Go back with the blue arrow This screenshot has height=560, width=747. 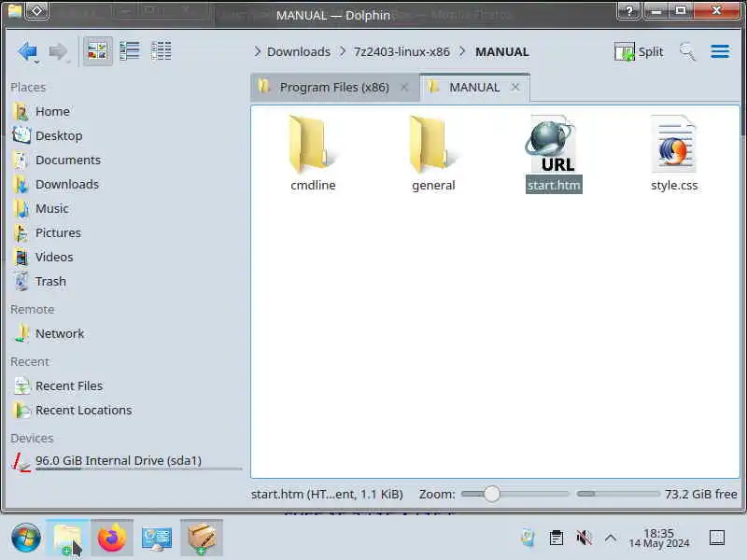[x=27, y=51]
